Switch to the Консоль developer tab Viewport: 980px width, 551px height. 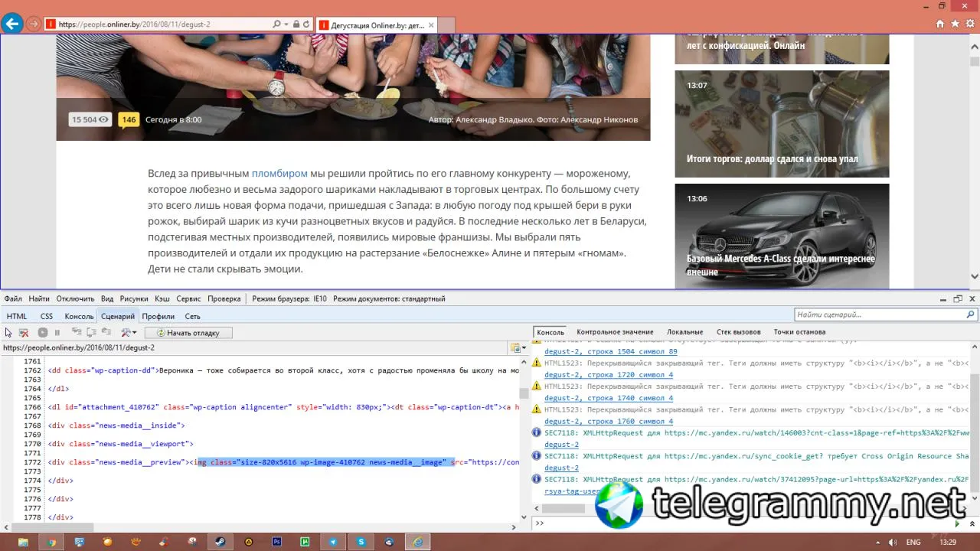(79, 316)
